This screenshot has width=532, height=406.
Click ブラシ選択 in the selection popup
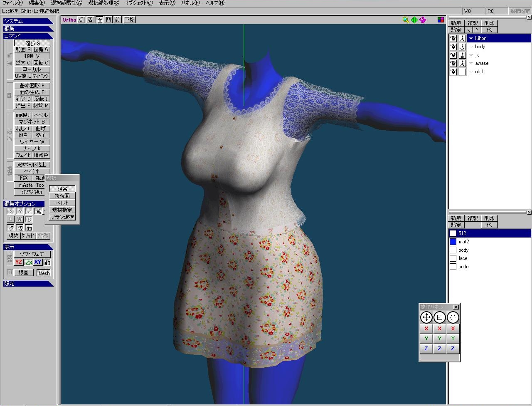tap(62, 217)
